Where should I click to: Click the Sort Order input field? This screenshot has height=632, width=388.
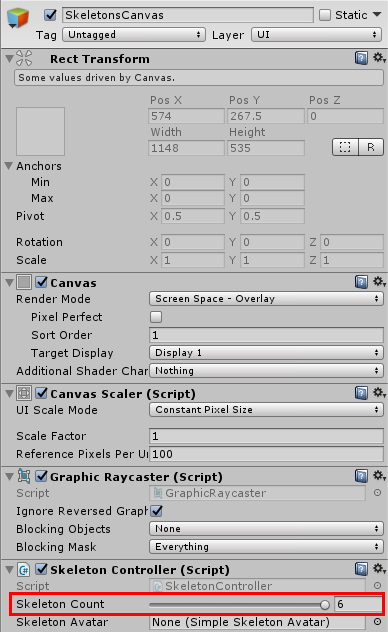coord(266,335)
